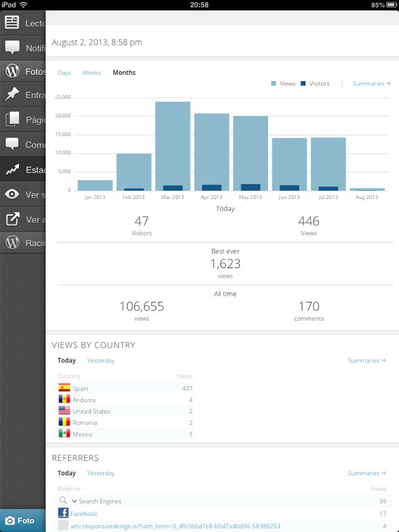Click the United States flag icon
399x532 pixels.
64,410
